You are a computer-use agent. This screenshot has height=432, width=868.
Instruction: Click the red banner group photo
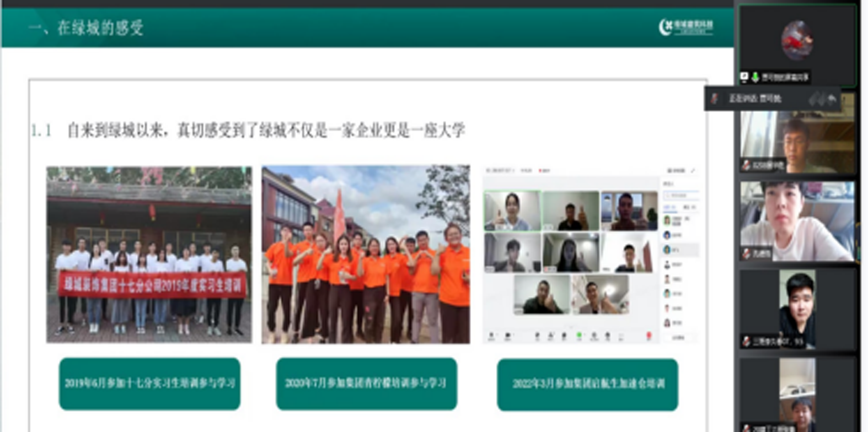(149, 255)
